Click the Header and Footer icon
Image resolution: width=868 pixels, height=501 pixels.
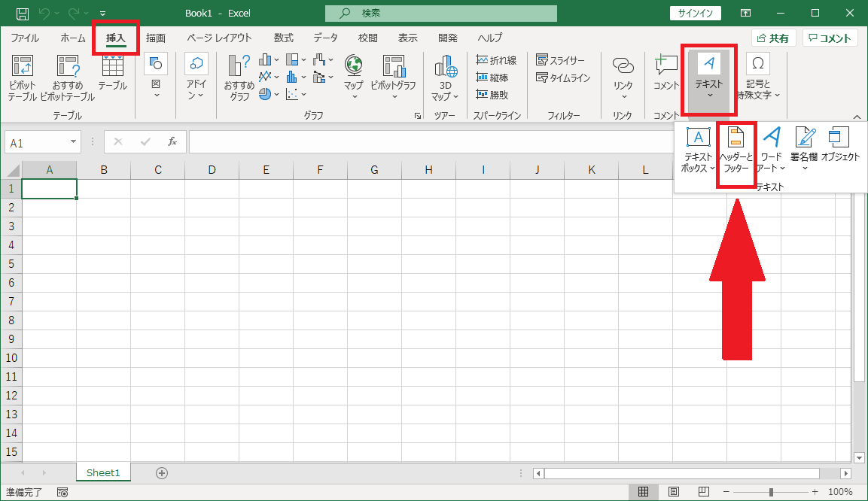736,139
